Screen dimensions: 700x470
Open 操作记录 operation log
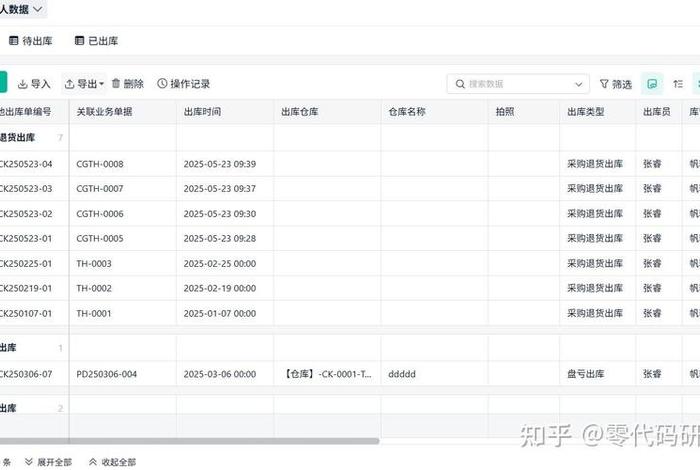click(x=183, y=83)
